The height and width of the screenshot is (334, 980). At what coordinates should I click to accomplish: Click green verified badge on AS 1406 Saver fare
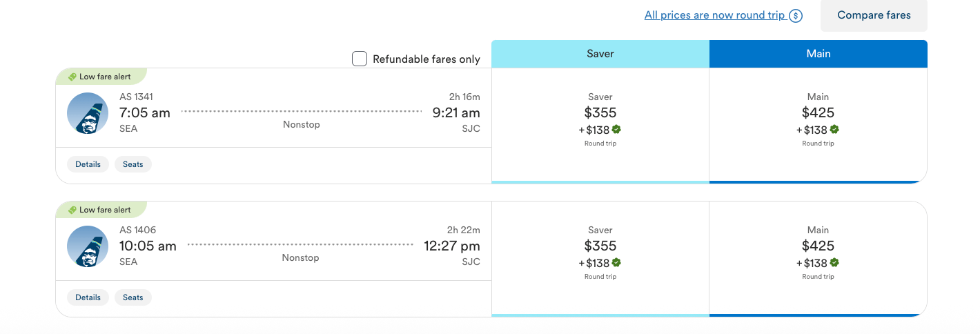(x=616, y=262)
